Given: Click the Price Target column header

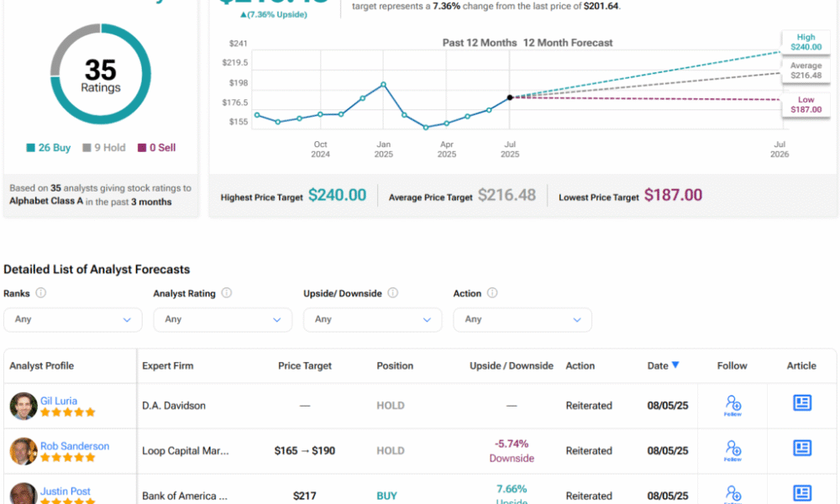Looking at the screenshot, I should (x=305, y=365).
